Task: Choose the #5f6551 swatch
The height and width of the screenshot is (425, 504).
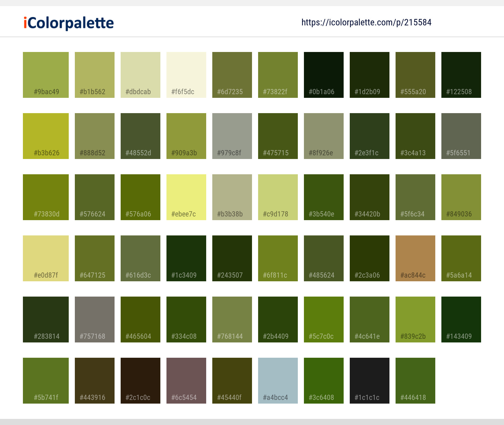Action: click(x=461, y=136)
